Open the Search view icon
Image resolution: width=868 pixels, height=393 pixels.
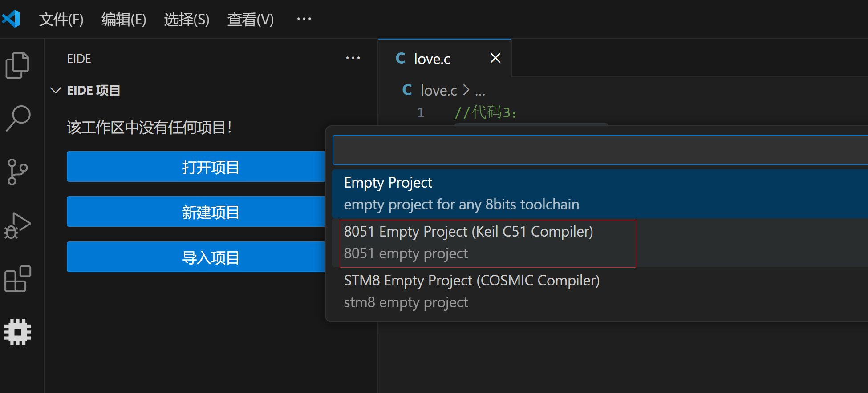pyautogui.click(x=18, y=118)
